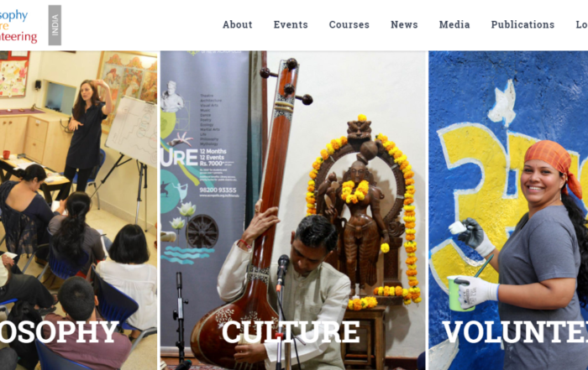
Task: Go to the Events page
Action: coord(291,24)
